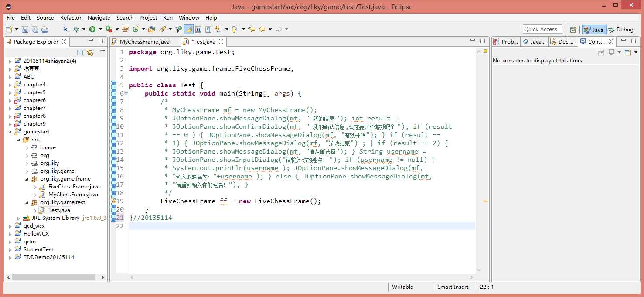
Task: Open the Window menu
Action: coord(189,18)
